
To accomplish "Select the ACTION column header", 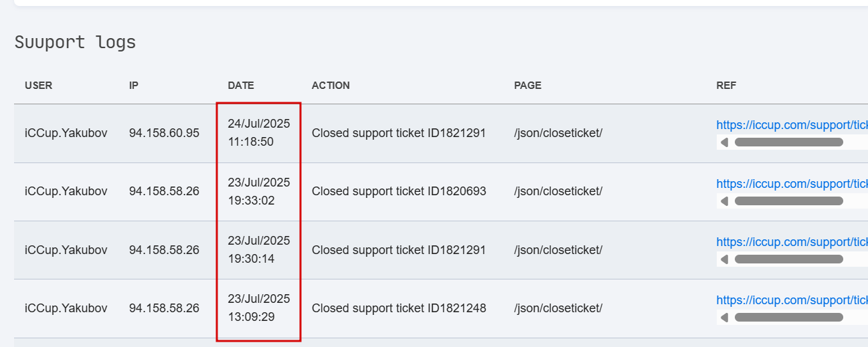I will [x=331, y=86].
